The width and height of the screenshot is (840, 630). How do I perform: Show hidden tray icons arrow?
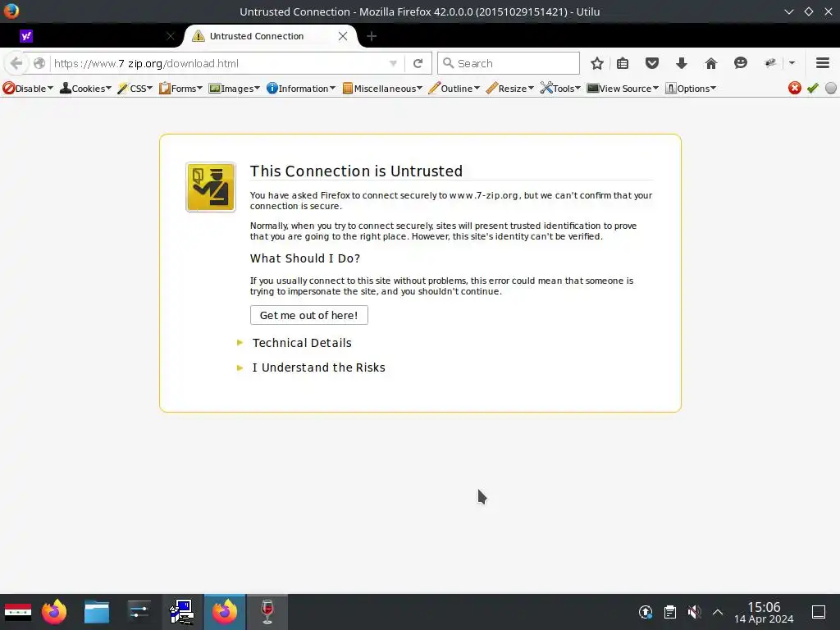pos(718,612)
